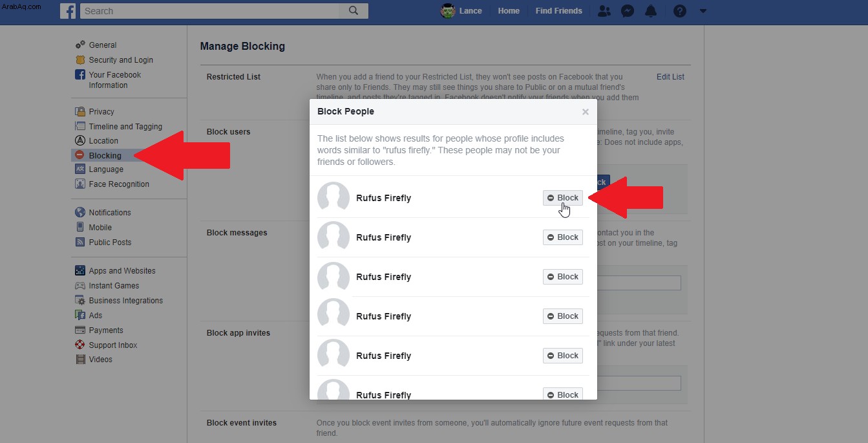Image resolution: width=868 pixels, height=443 pixels.
Task: Click the General gear icon
Action: point(80,45)
